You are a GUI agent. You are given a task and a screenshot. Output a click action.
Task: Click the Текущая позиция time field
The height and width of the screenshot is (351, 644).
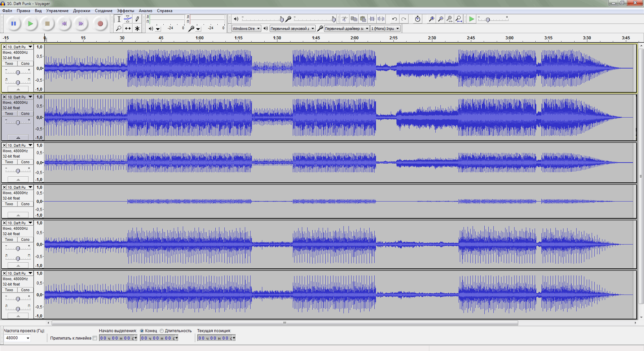pos(216,338)
